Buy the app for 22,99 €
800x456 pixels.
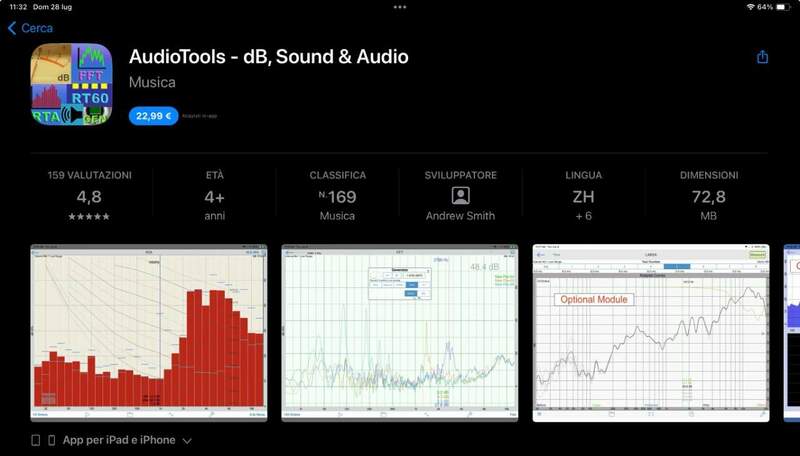coord(153,116)
